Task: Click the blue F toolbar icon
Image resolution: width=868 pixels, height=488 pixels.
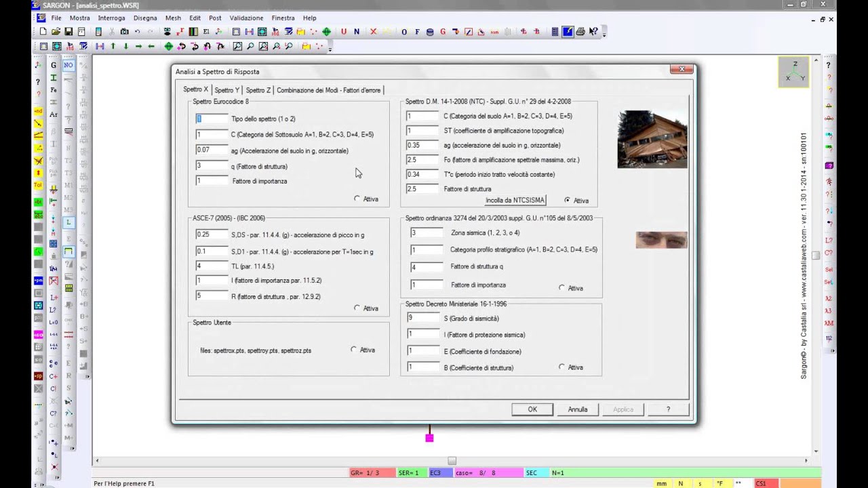Action: coord(417,32)
